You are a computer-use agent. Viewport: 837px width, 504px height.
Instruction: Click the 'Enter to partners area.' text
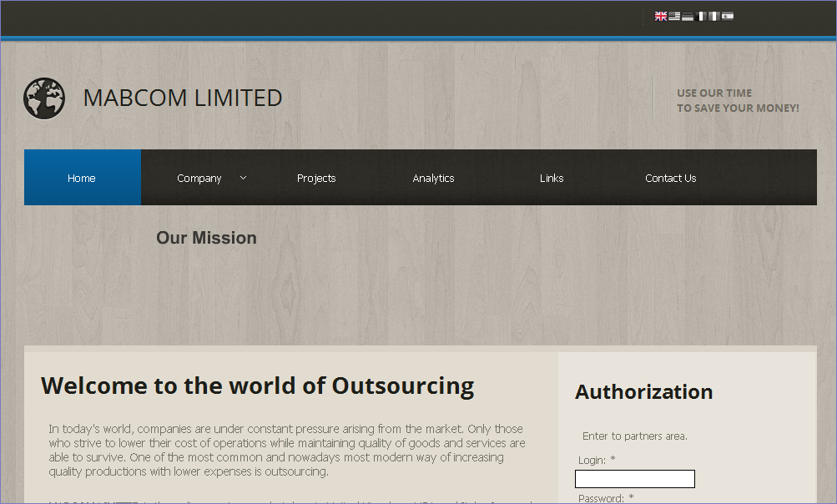(x=635, y=436)
